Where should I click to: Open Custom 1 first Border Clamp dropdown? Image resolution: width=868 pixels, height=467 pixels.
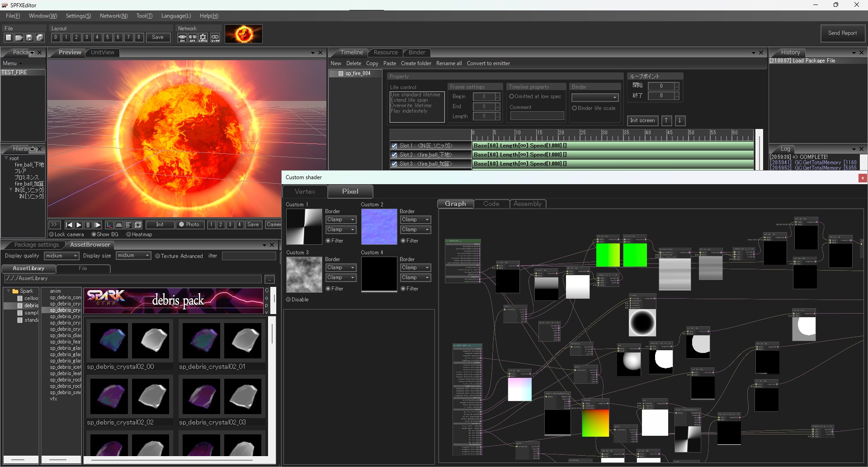[341, 219]
